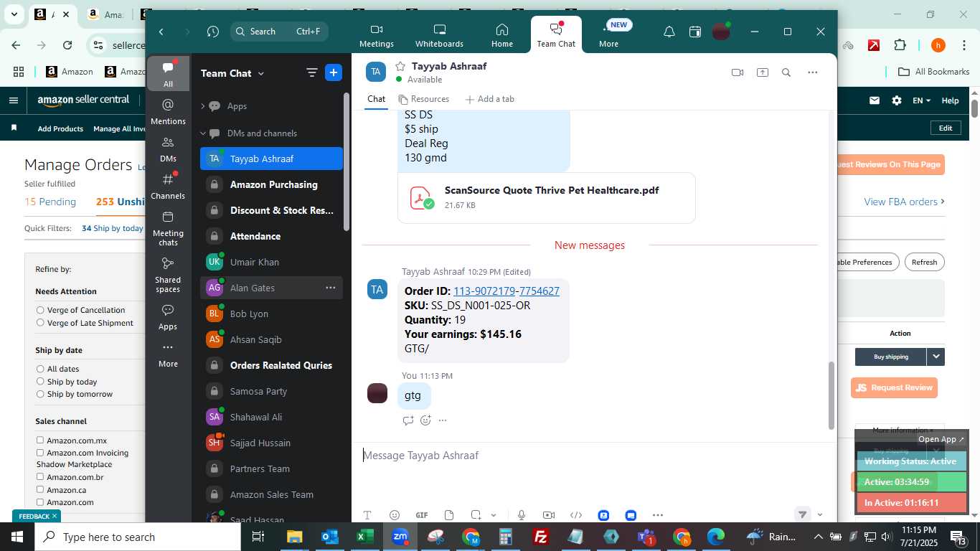
Task: Go back with Zoom back arrow
Action: click(161, 32)
